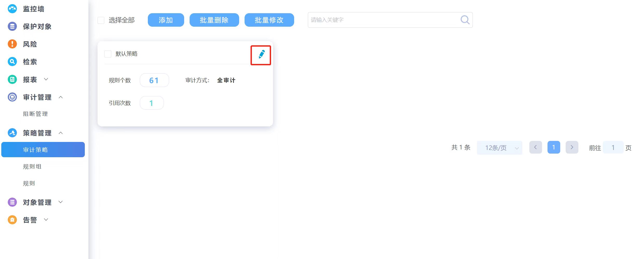Expand the 报表 menu chevron
The height and width of the screenshot is (259, 644).
(46, 79)
